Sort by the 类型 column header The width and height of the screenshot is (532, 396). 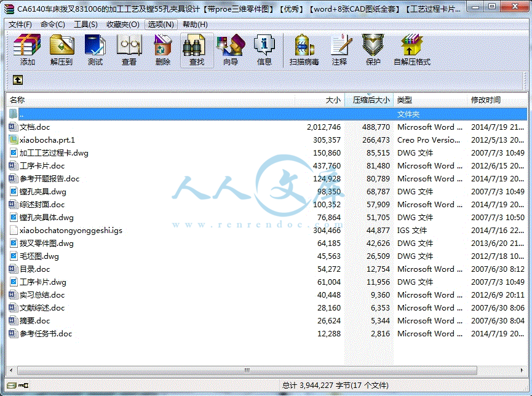(x=431, y=100)
